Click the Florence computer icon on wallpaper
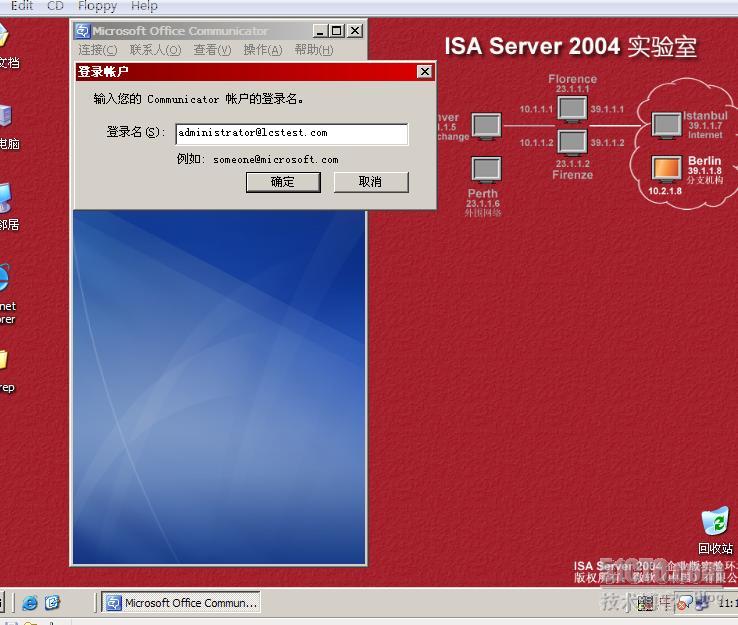The image size is (738, 625). (572, 109)
